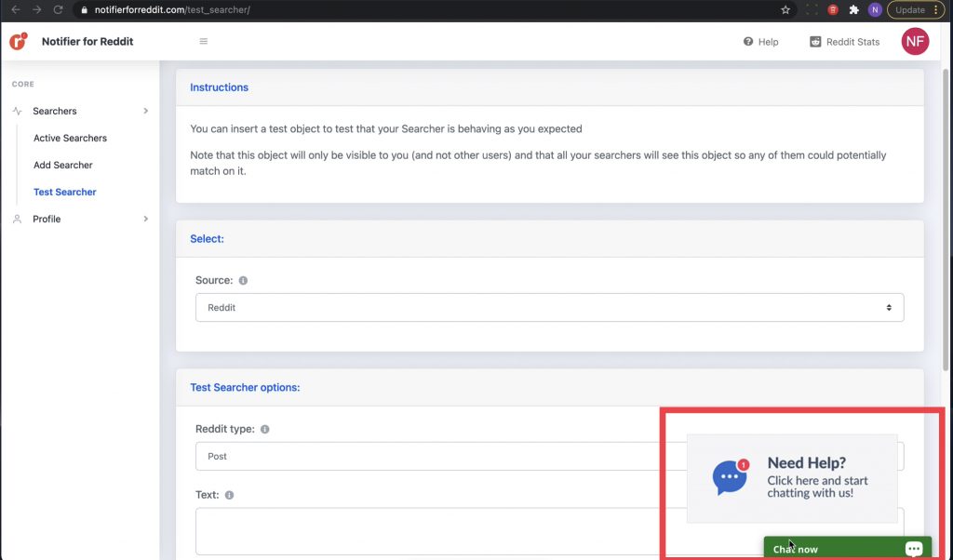The image size is (953, 560).
Task: Open the Extensions puzzle piece menu
Action: [x=854, y=9]
